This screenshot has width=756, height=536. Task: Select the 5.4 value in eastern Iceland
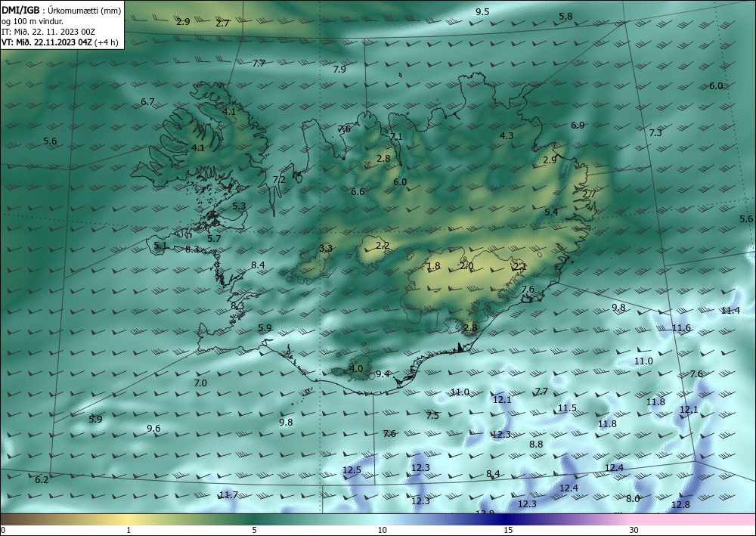click(552, 212)
